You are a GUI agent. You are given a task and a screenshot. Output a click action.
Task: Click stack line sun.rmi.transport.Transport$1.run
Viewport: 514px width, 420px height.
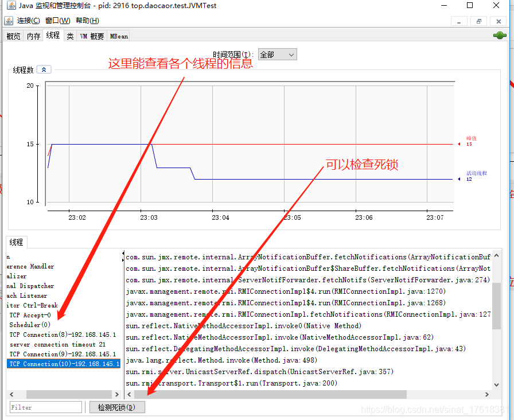pyautogui.click(x=231, y=383)
